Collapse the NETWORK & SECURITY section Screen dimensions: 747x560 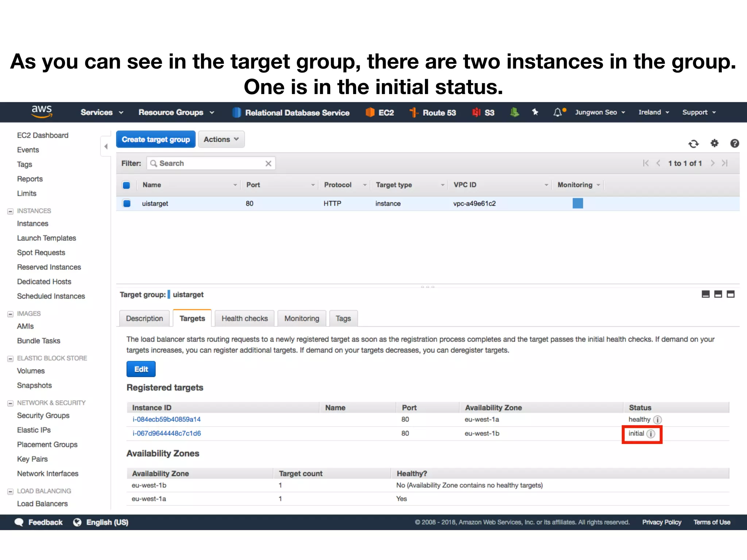(11, 403)
